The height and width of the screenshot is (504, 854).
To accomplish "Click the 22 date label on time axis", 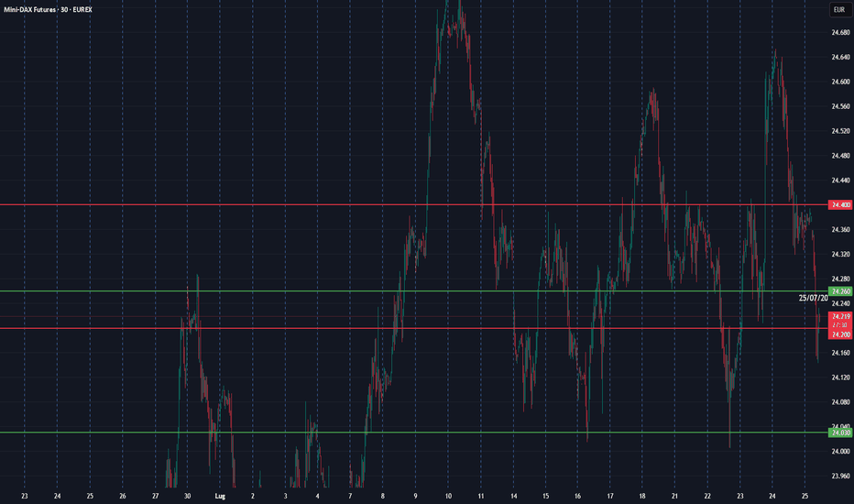I will [x=707, y=497].
